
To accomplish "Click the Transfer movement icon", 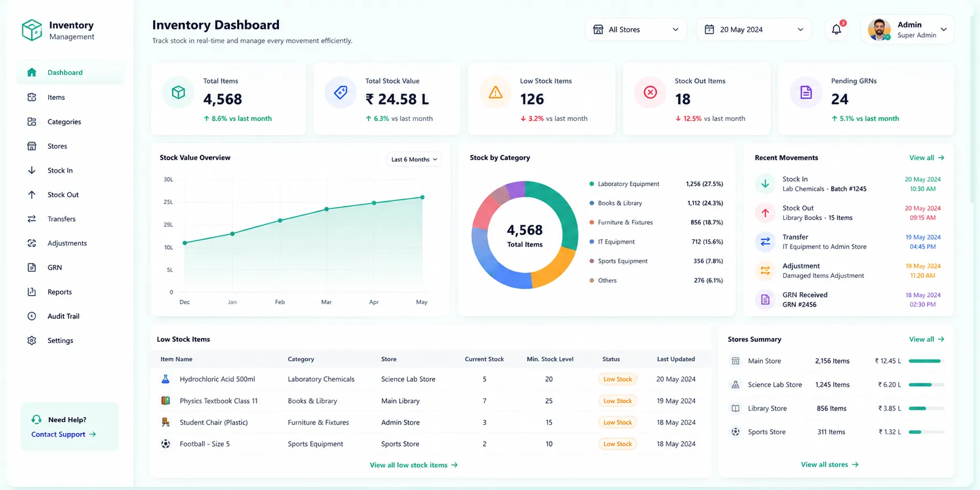I will coord(765,241).
